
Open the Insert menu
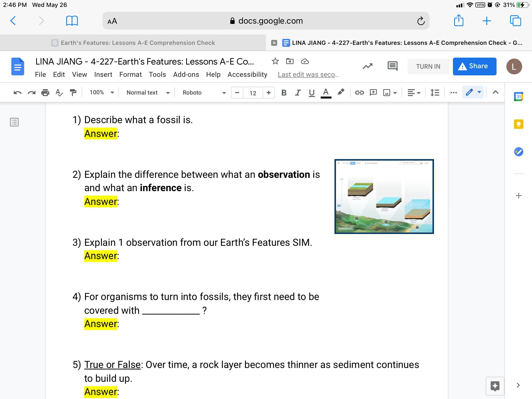[x=103, y=75]
